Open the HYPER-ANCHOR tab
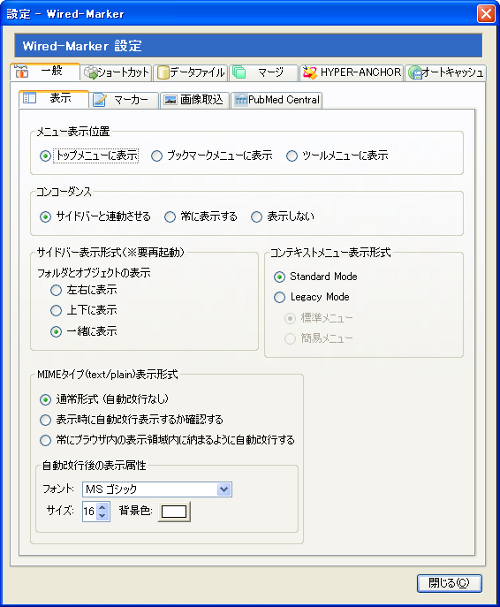The width and height of the screenshot is (500, 607). [351, 72]
